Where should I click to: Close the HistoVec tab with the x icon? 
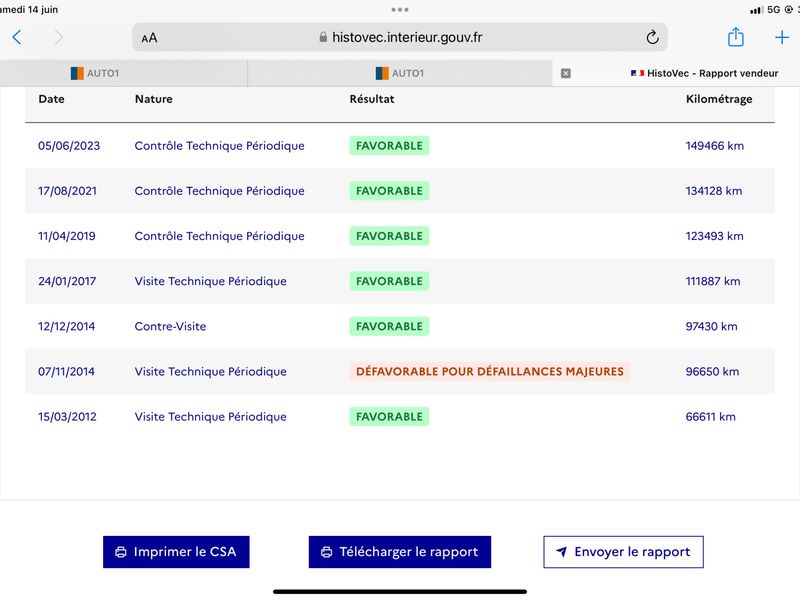click(x=565, y=73)
